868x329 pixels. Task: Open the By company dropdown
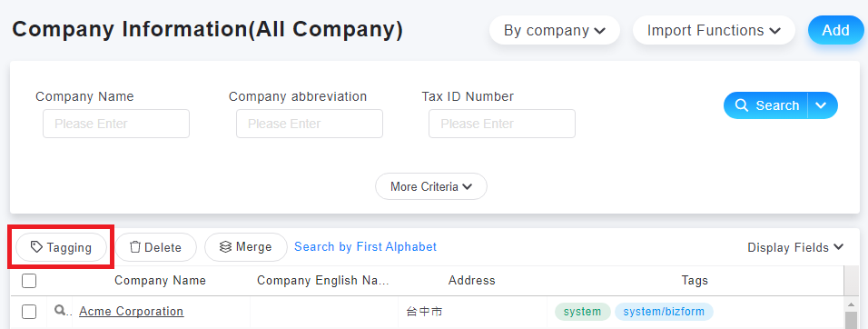[x=554, y=30]
